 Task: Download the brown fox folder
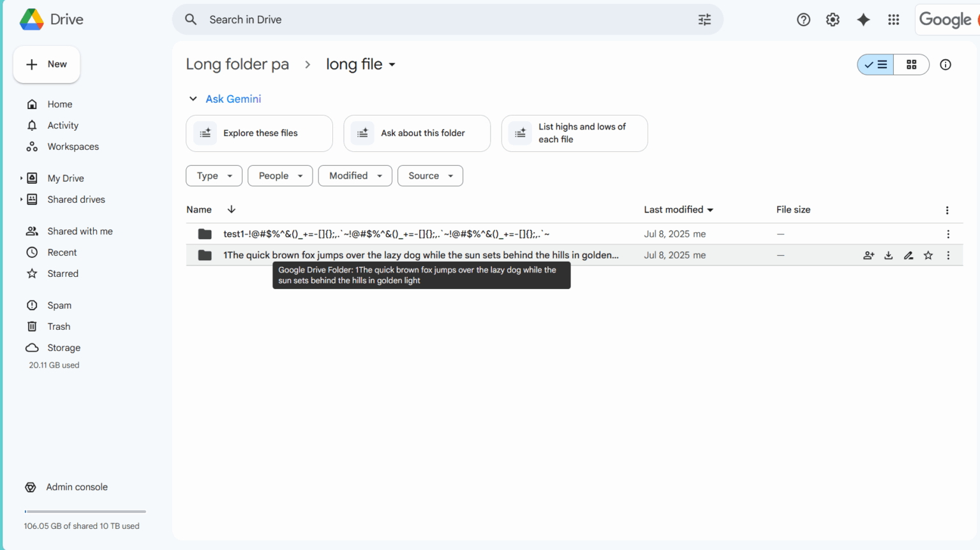[x=888, y=255]
